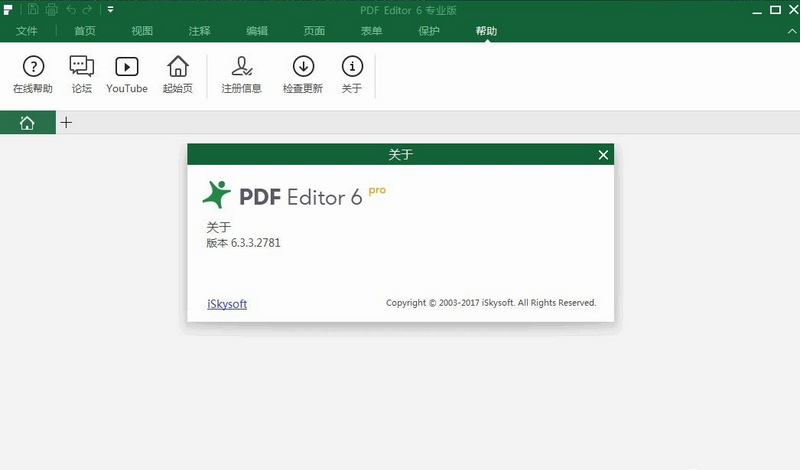Switch to the Comment (注释) tab
Image resolution: width=802 pixels, height=470 pixels.
(x=199, y=31)
